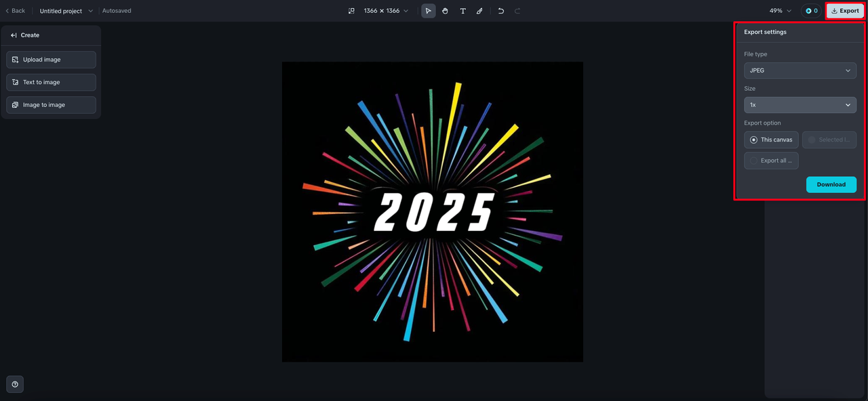This screenshot has width=868, height=401.
Task: Go back using the Back arrow
Action: pyautogui.click(x=15, y=11)
